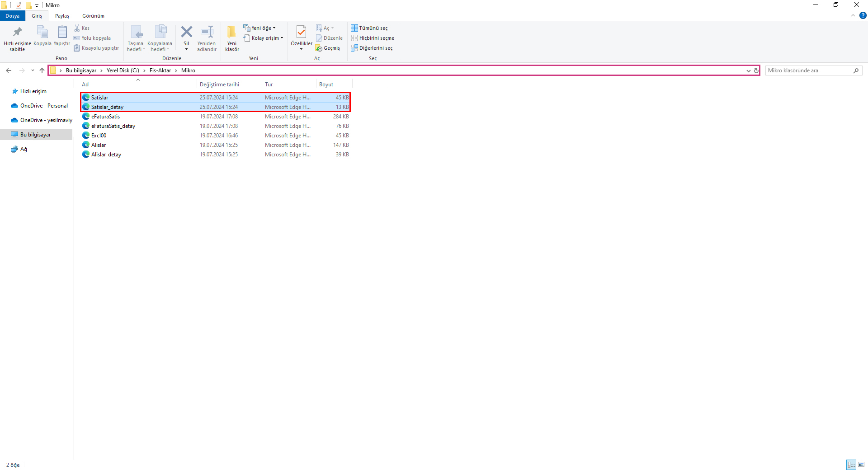Screen dimensions: 868x470
Task: Expand the Yeni öğe dropdown
Action: (x=259, y=28)
